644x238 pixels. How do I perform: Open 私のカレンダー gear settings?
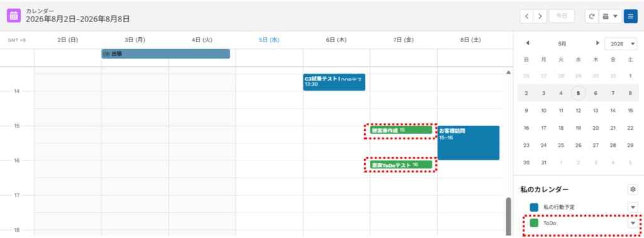[x=633, y=190]
